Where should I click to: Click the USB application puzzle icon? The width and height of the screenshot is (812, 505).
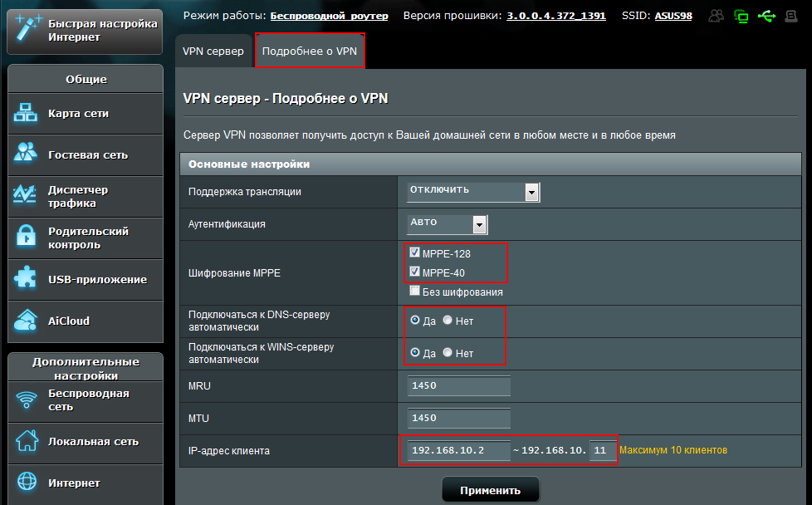pyautogui.click(x=26, y=277)
